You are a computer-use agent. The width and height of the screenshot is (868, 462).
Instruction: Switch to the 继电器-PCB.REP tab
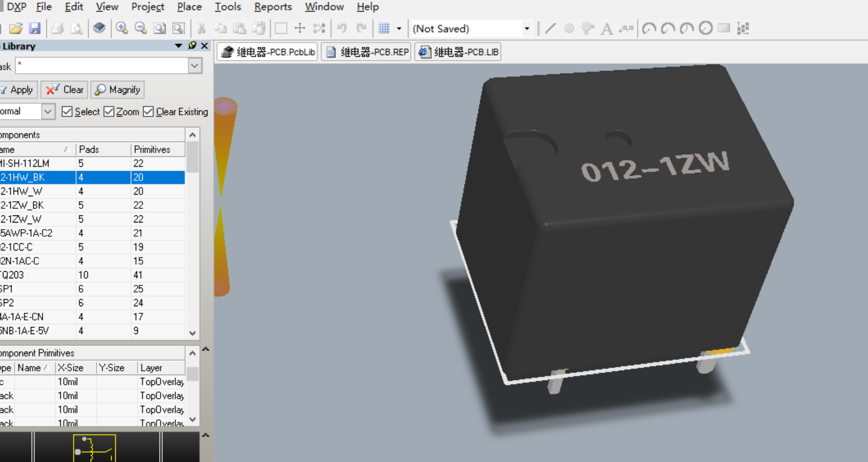coord(366,52)
